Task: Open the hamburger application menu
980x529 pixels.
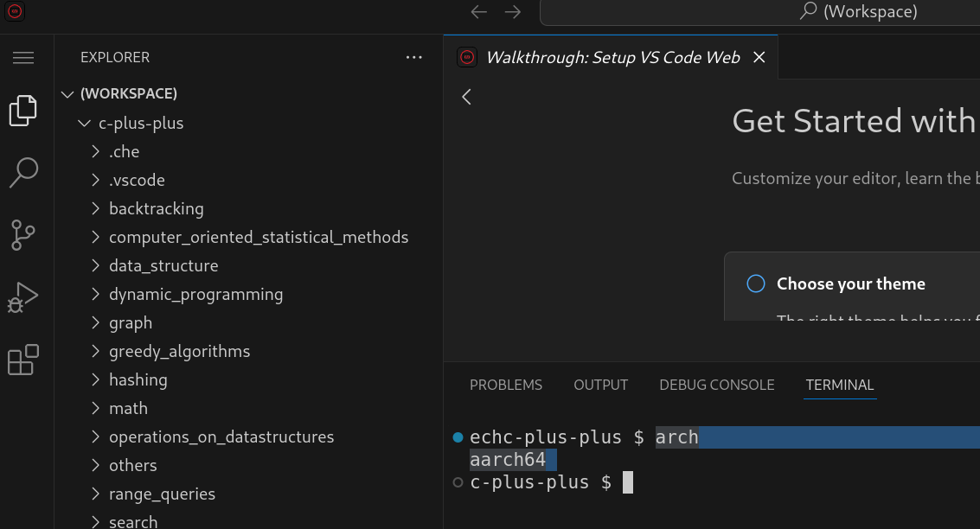Action: 23,58
